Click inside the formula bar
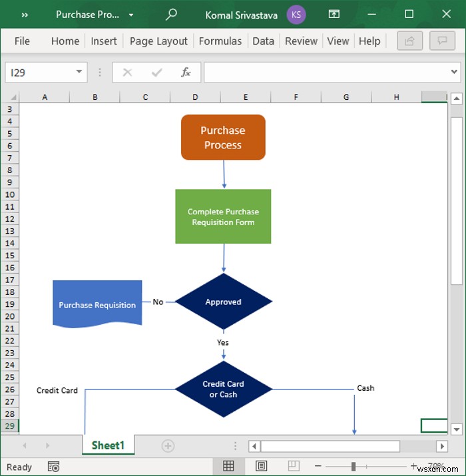466x476 pixels. coord(326,73)
